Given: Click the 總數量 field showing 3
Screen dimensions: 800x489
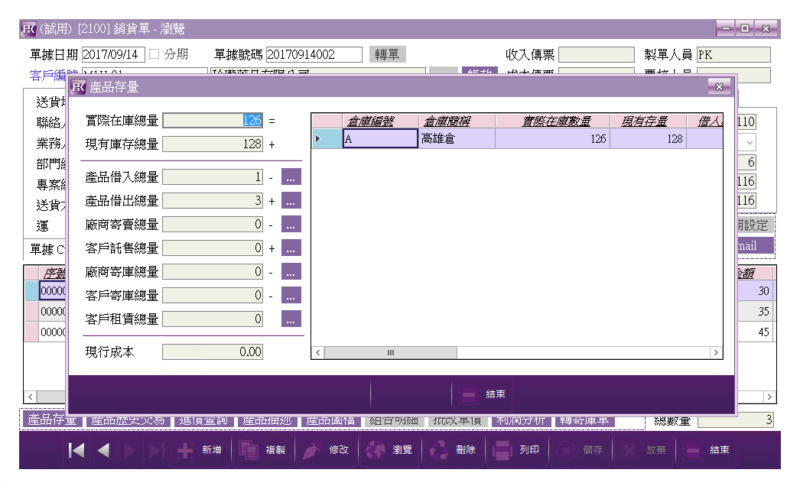Looking at the screenshot, I should click(735, 420).
